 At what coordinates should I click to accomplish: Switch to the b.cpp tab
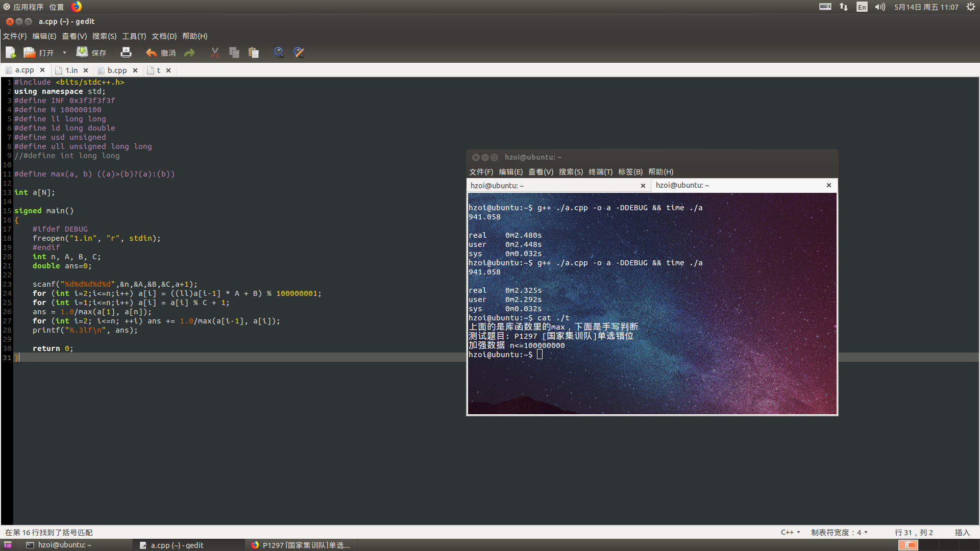coord(117,70)
